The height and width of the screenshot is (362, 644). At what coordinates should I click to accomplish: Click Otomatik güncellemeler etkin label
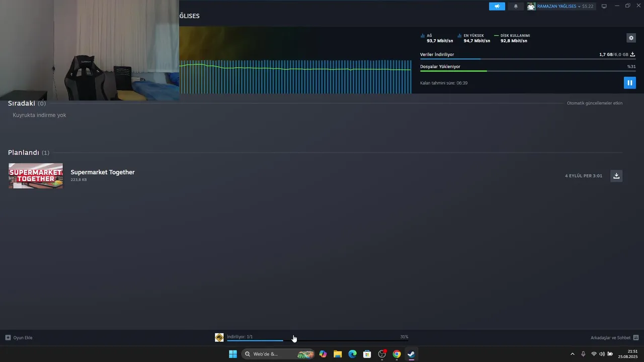click(595, 103)
